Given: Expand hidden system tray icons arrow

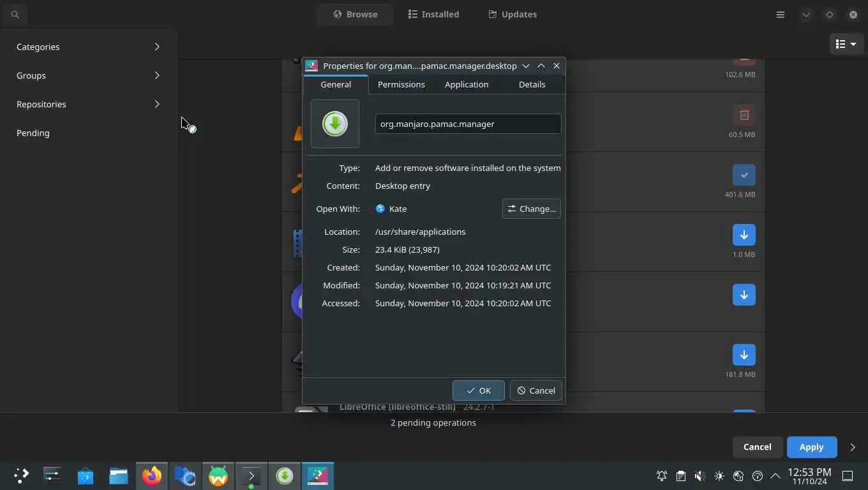Looking at the screenshot, I should coord(775,476).
